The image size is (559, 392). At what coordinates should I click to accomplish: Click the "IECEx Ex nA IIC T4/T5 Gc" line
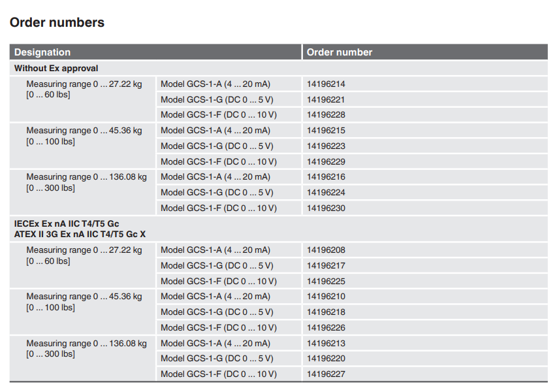click(67, 223)
